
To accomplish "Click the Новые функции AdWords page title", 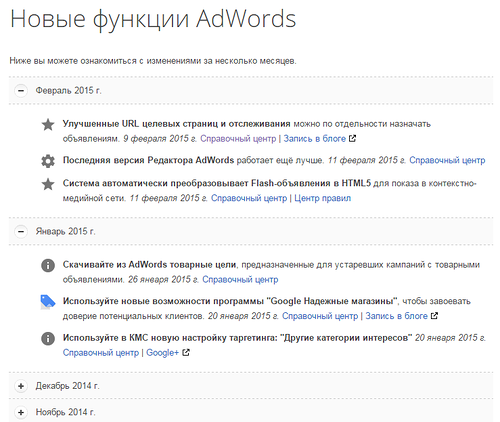I will 153,19.
